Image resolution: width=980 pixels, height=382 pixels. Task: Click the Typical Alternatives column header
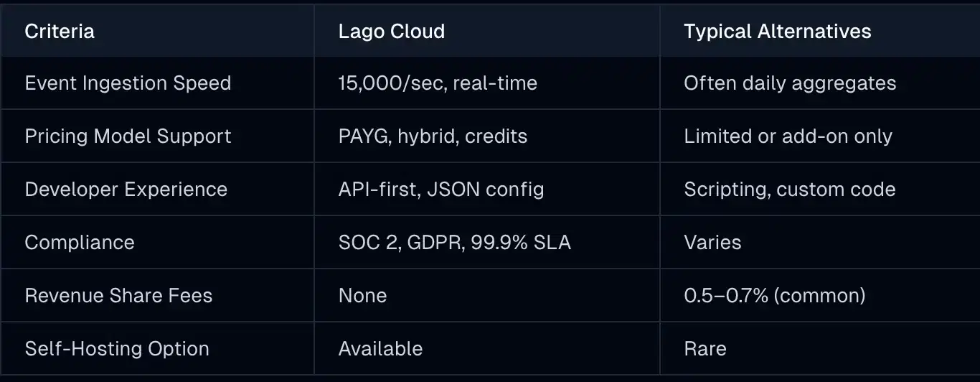(x=778, y=32)
